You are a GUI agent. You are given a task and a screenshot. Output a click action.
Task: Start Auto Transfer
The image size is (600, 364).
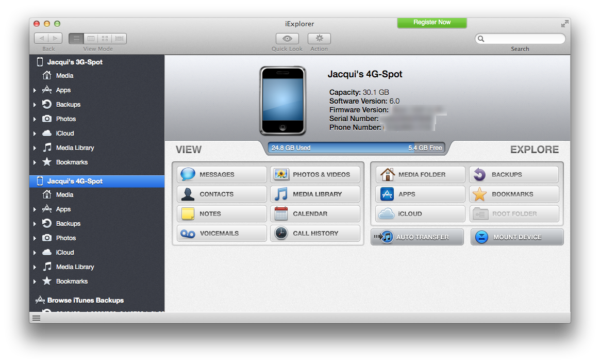(417, 237)
